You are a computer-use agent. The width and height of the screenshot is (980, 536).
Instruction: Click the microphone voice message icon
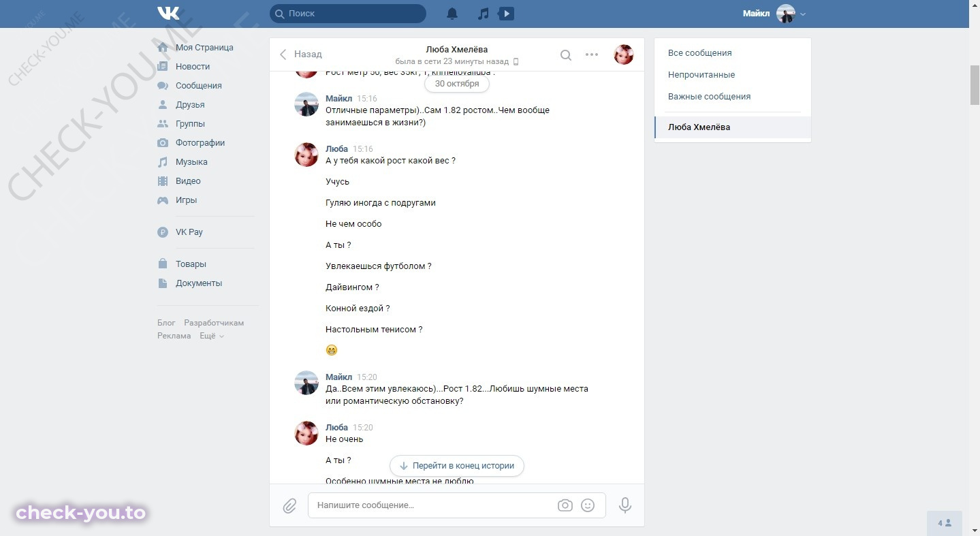point(625,505)
